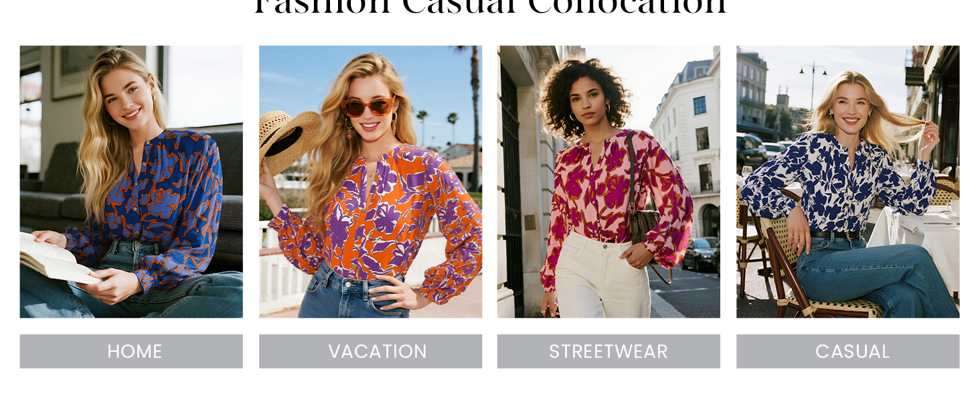
Task: Open the Home outfit photo
Action: coord(131,182)
